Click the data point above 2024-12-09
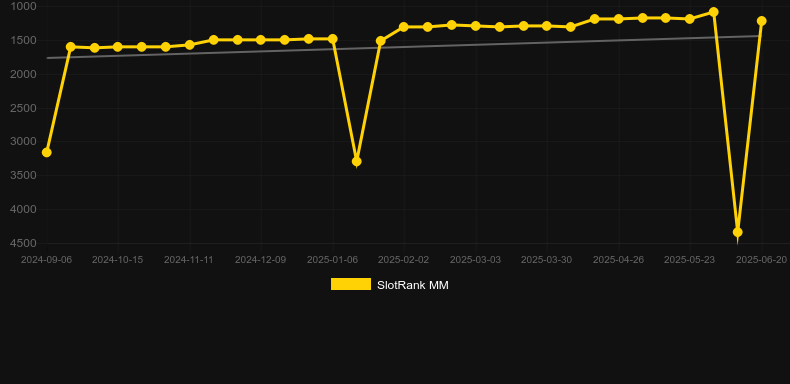Screen dimensions: 790x384 [260, 40]
